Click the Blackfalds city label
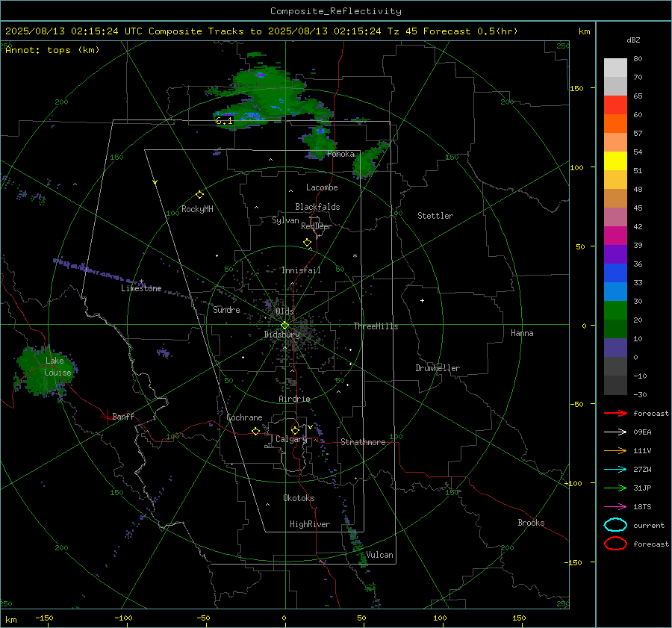This screenshot has height=628, width=672. (x=317, y=207)
